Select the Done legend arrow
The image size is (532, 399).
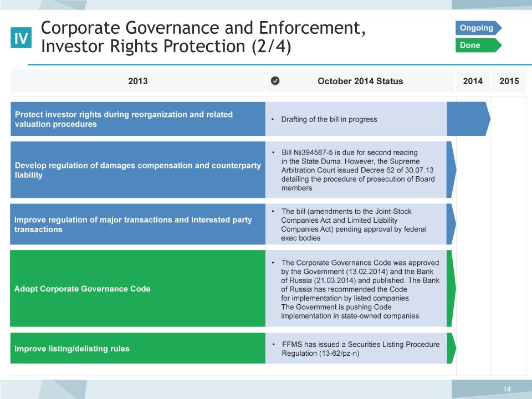478,45
